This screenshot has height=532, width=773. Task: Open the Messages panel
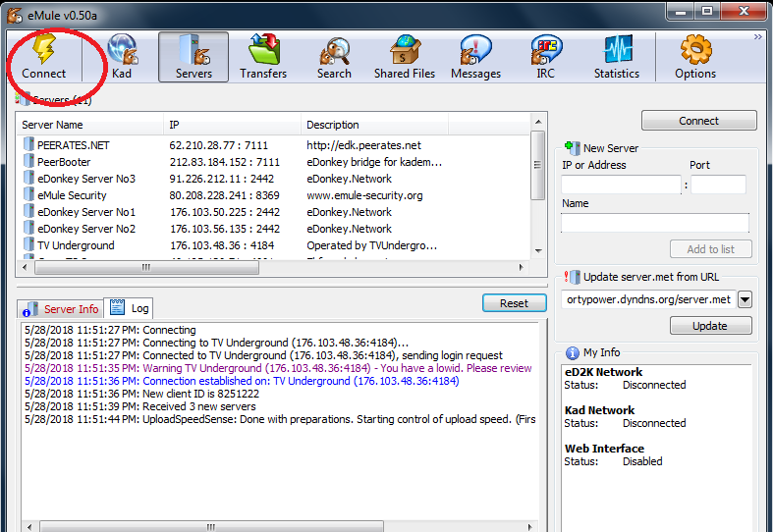[x=475, y=57]
